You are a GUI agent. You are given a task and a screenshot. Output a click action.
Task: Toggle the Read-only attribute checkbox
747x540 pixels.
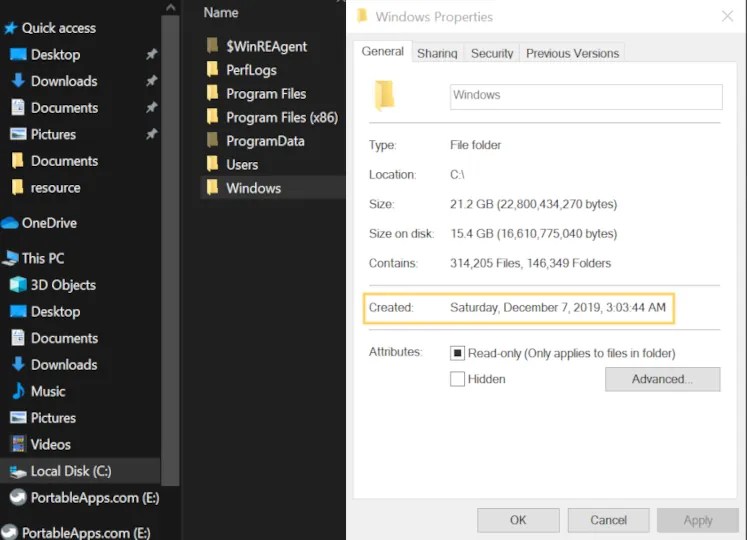coord(457,353)
